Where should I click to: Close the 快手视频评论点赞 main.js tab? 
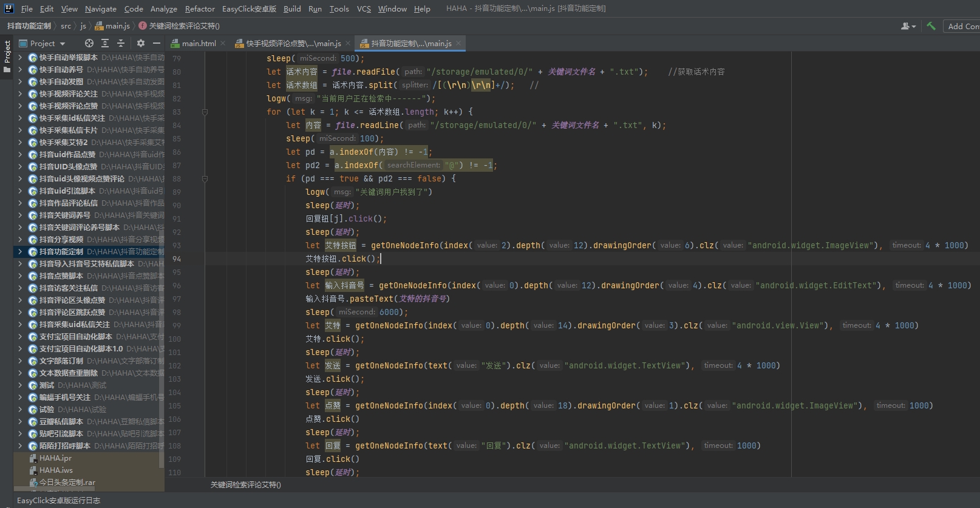[348, 43]
